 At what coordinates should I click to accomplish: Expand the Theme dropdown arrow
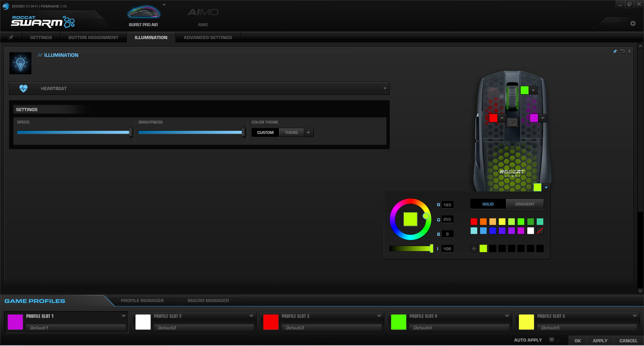point(309,133)
